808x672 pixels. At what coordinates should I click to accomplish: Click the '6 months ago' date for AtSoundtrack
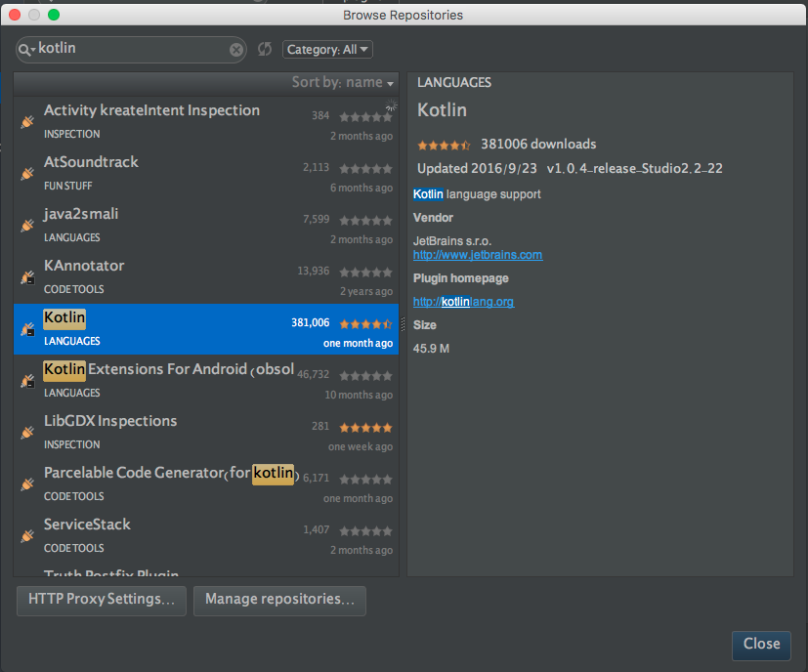tap(361, 188)
